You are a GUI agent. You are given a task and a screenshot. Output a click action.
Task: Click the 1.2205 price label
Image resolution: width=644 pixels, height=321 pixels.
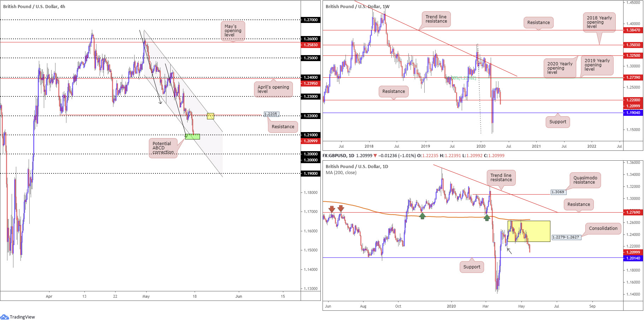click(272, 114)
